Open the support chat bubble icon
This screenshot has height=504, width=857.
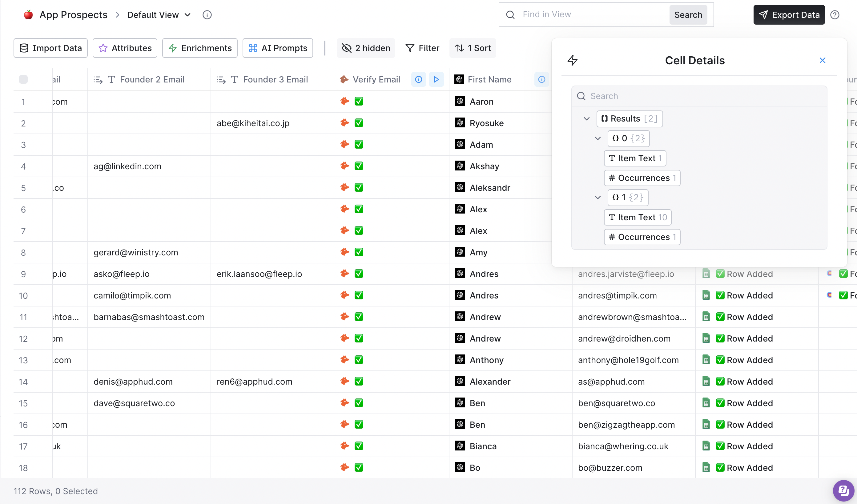tap(843, 490)
